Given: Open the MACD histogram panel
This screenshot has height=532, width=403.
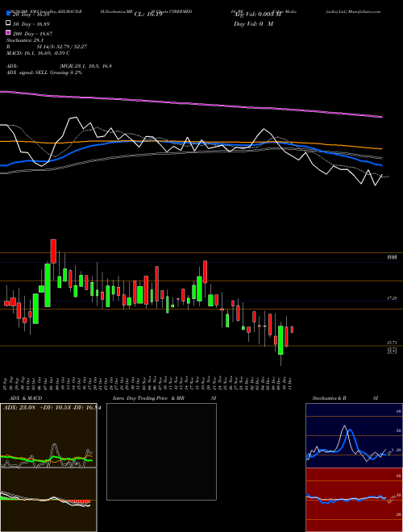Looking at the screenshot, I should tap(48, 500).
